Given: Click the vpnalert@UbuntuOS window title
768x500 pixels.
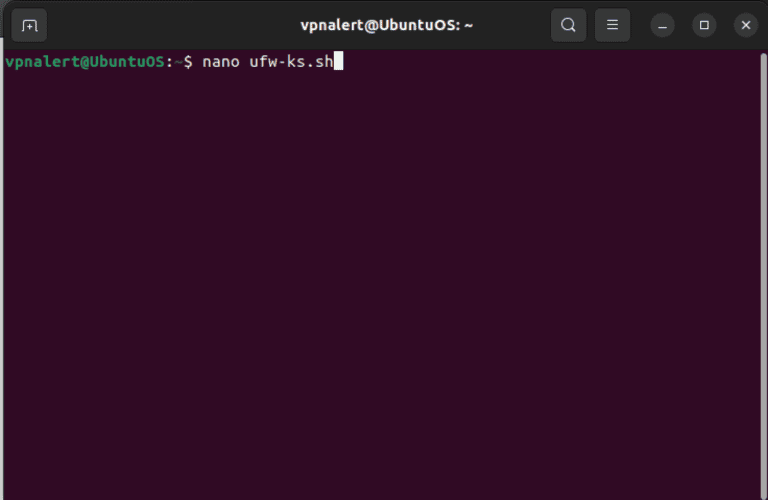Looking at the screenshot, I should click(x=386, y=25).
